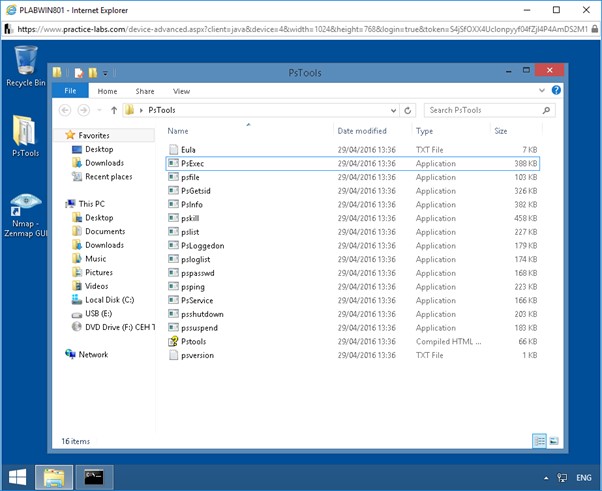This screenshot has width=602, height=491.
Task: Select Pictures under This PC
Action: pos(99,272)
